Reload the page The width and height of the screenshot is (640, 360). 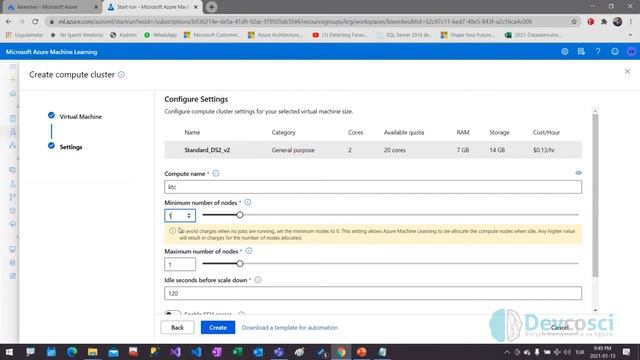click(x=35, y=21)
